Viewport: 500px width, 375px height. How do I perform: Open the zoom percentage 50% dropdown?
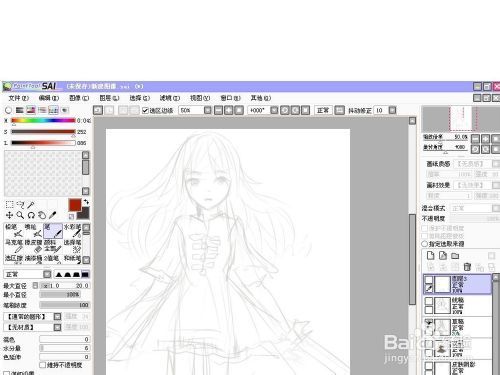[x=208, y=110]
